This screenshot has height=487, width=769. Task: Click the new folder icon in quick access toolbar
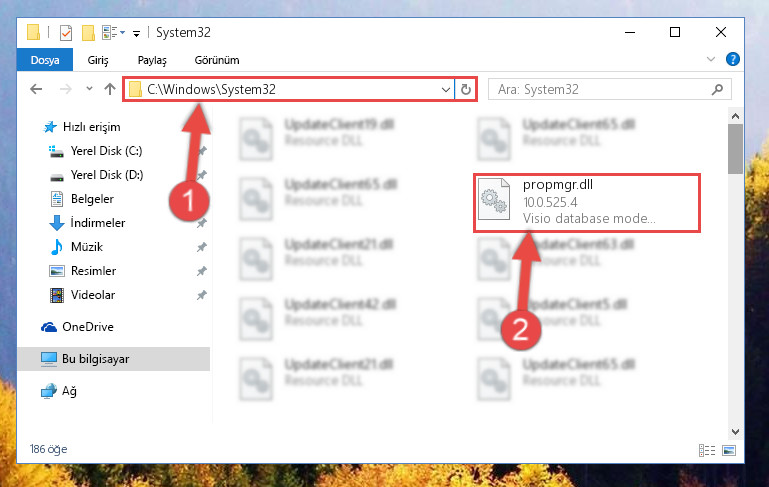pos(88,33)
